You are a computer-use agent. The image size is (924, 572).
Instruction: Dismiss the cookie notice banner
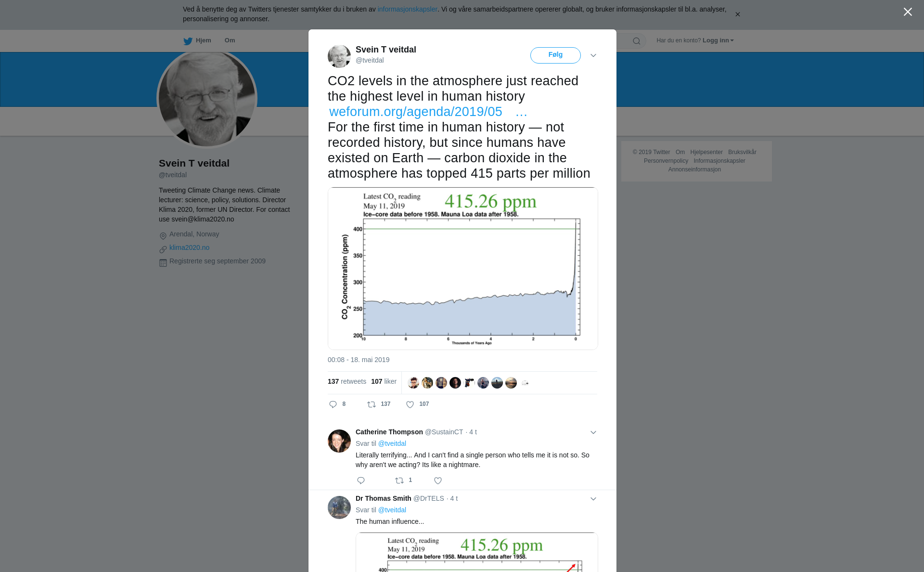[737, 14]
